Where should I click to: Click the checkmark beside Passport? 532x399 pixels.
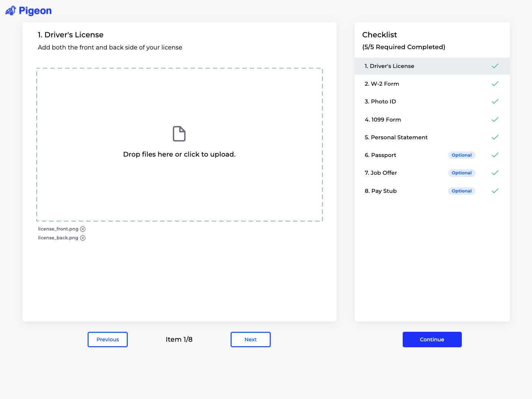point(495,155)
